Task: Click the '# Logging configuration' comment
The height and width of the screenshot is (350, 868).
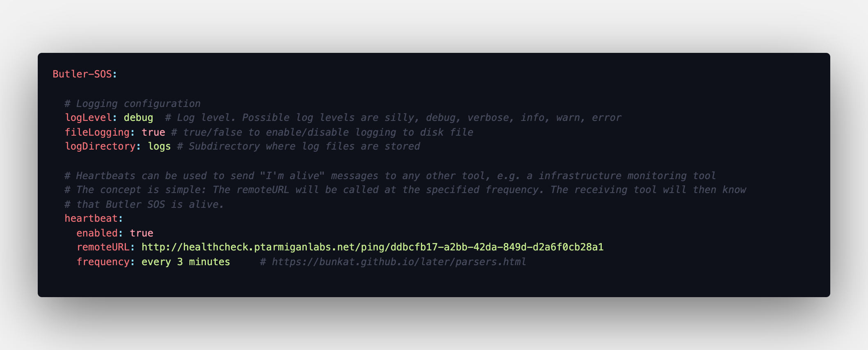Action: pos(132,104)
